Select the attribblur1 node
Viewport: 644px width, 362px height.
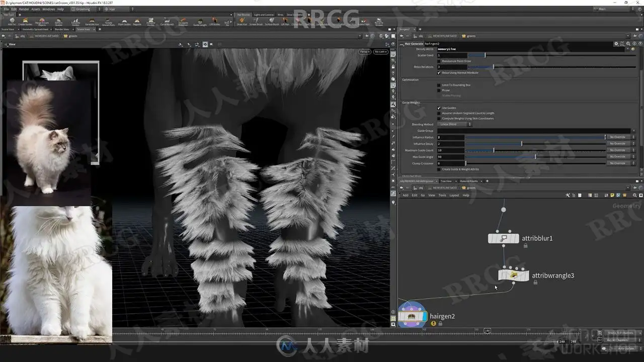pos(503,238)
